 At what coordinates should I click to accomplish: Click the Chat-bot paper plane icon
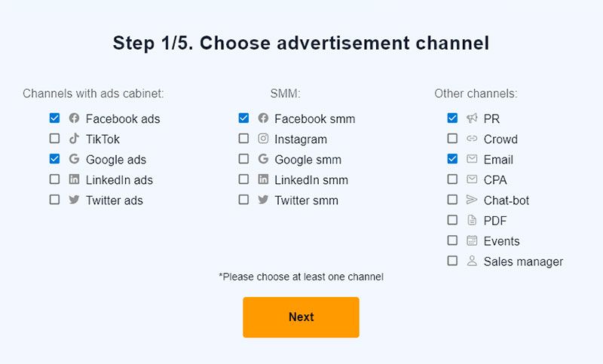point(472,200)
